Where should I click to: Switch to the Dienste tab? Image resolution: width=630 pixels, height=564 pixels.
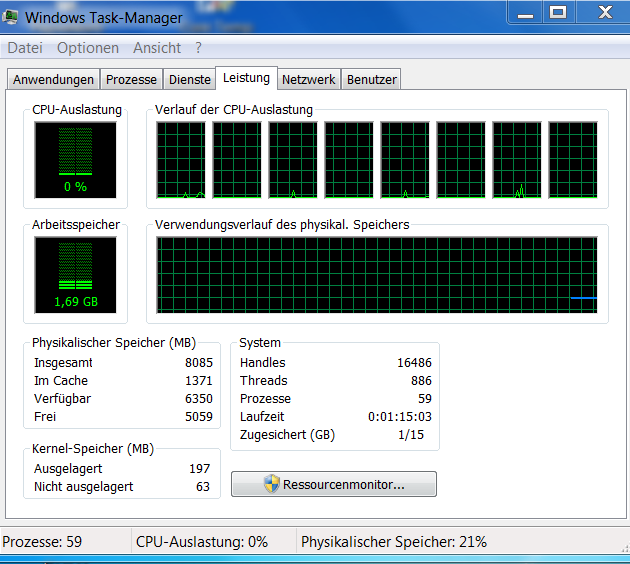(x=190, y=80)
